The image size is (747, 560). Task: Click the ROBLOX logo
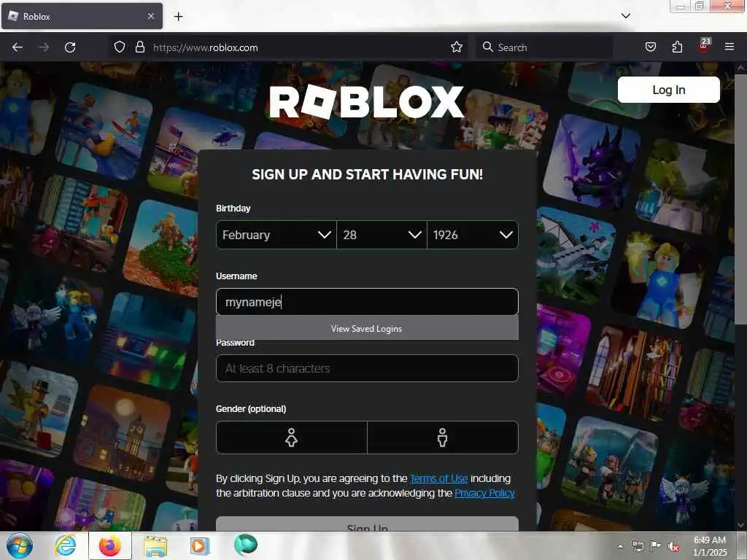coord(366,102)
